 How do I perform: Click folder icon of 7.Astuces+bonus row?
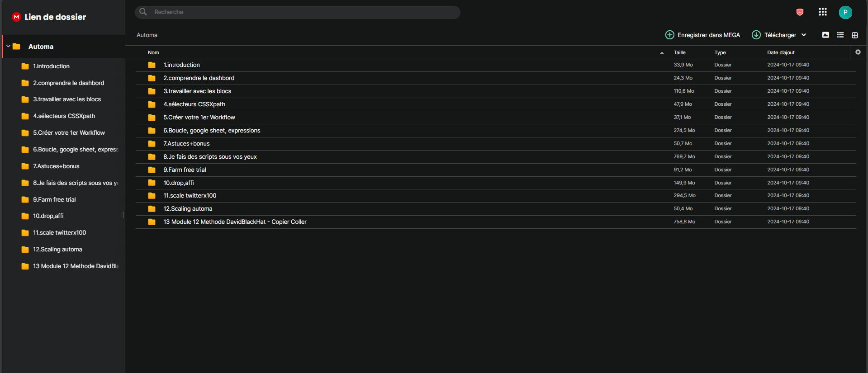pyautogui.click(x=152, y=144)
